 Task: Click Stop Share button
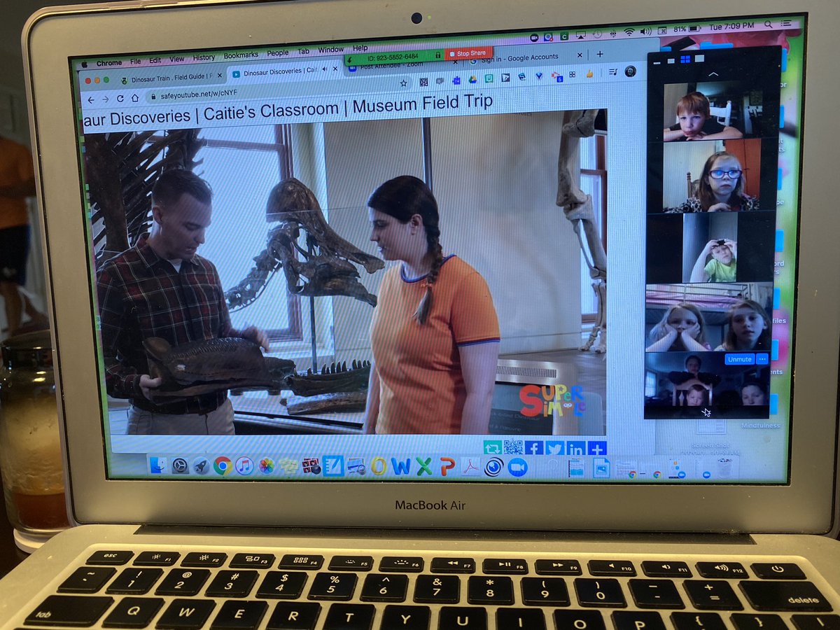(x=468, y=53)
